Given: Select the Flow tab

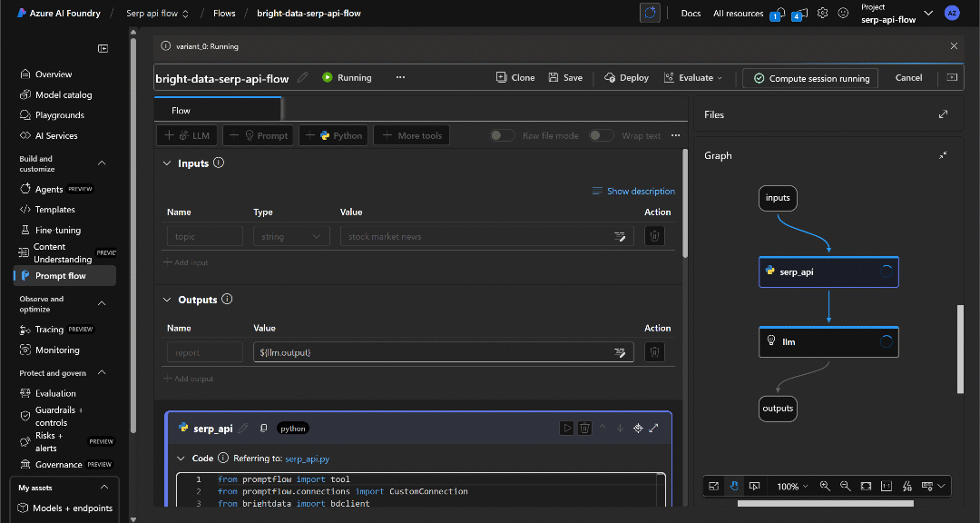Looking at the screenshot, I should [x=181, y=111].
